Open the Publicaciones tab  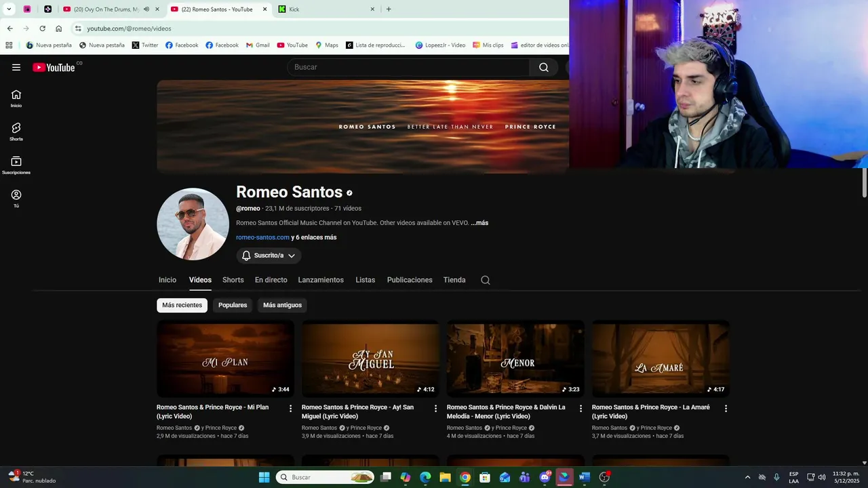[x=410, y=280]
